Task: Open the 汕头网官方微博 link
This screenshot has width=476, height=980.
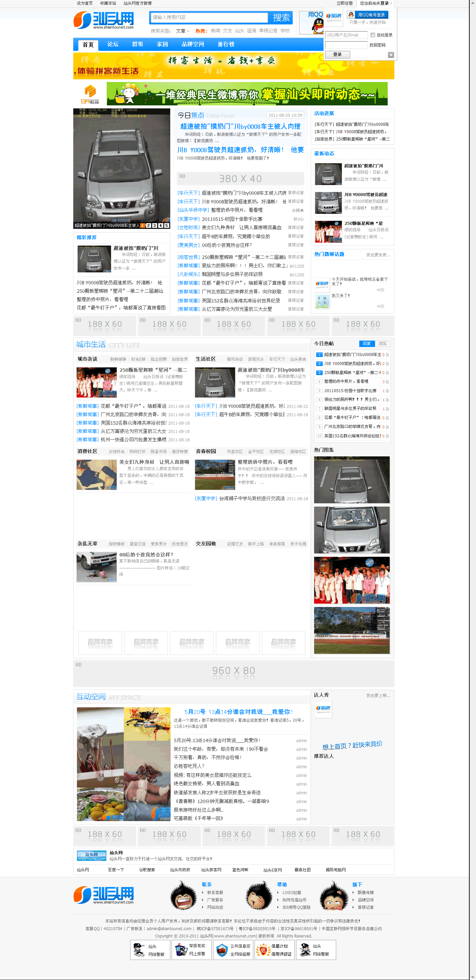Action: pos(137,3)
